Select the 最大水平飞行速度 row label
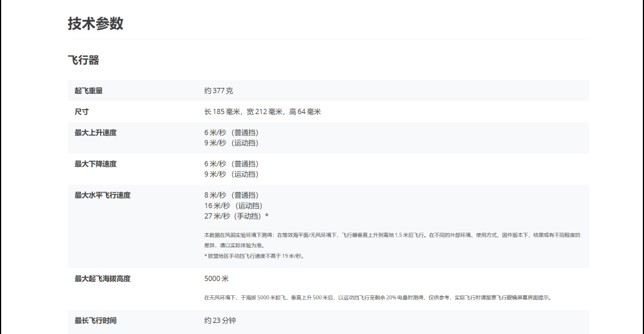Image resolution: width=644 pixels, height=334 pixels. [102, 195]
